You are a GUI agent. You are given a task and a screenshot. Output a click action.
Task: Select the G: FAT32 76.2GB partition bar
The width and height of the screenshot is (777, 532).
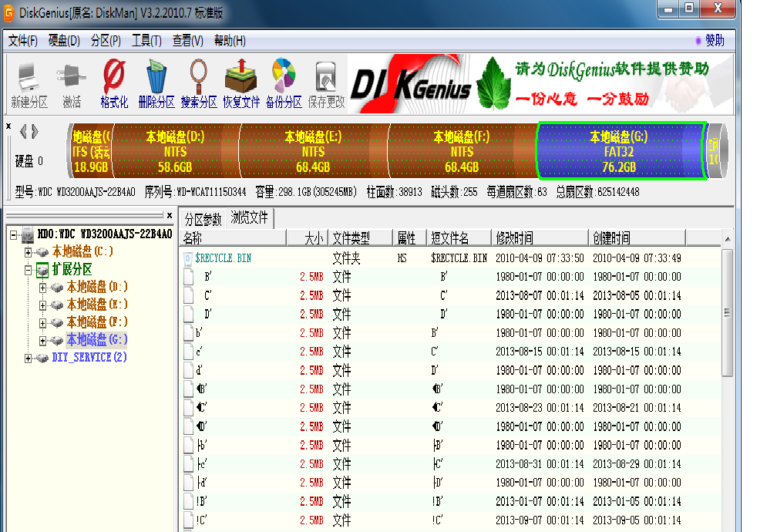[621, 151]
